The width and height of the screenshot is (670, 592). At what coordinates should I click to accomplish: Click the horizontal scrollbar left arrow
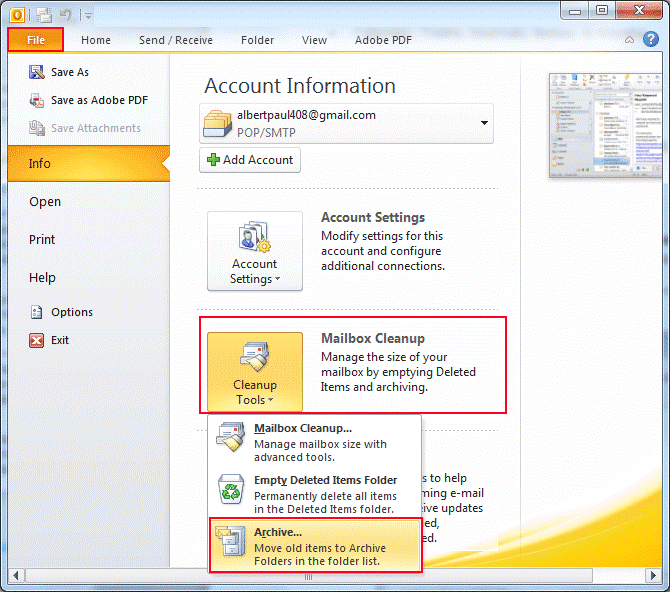pos(16,575)
